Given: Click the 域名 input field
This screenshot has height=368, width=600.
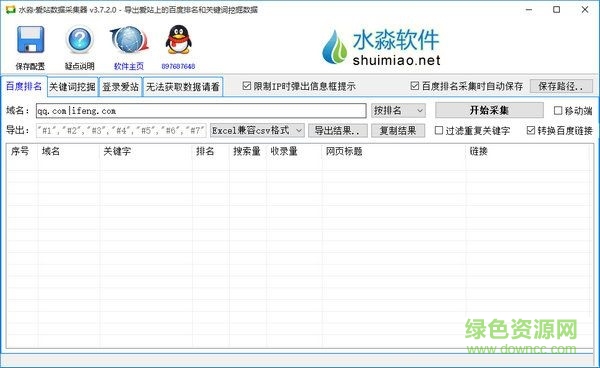Looking at the screenshot, I should (201, 111).
